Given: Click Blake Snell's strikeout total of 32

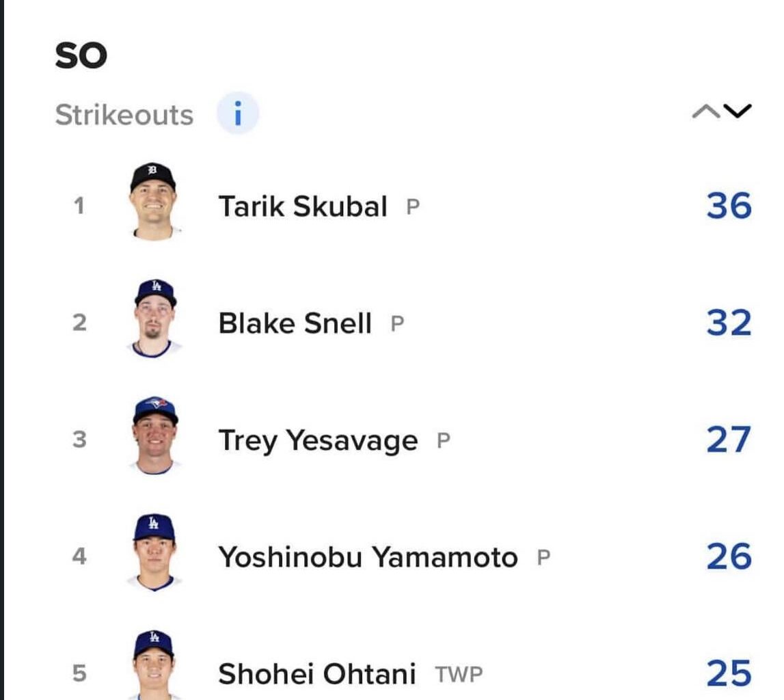Looking at the screenshot, I should pyautogui.click(x=730, y=321).
